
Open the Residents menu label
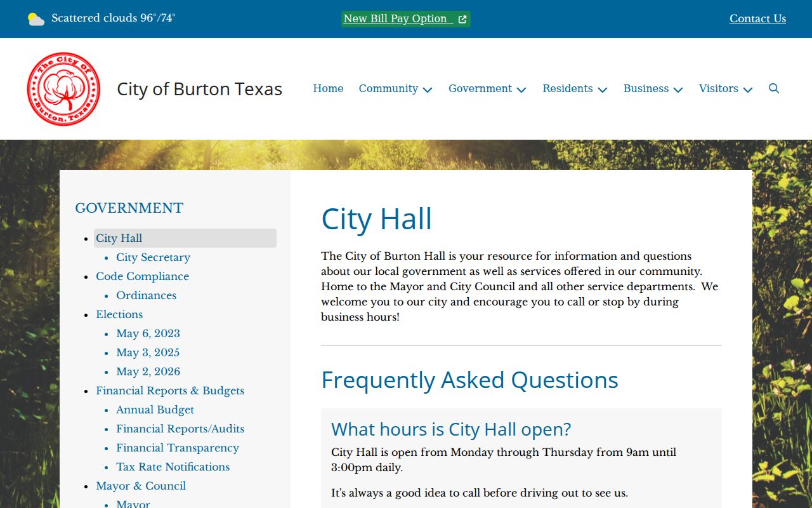coord(568,88)
